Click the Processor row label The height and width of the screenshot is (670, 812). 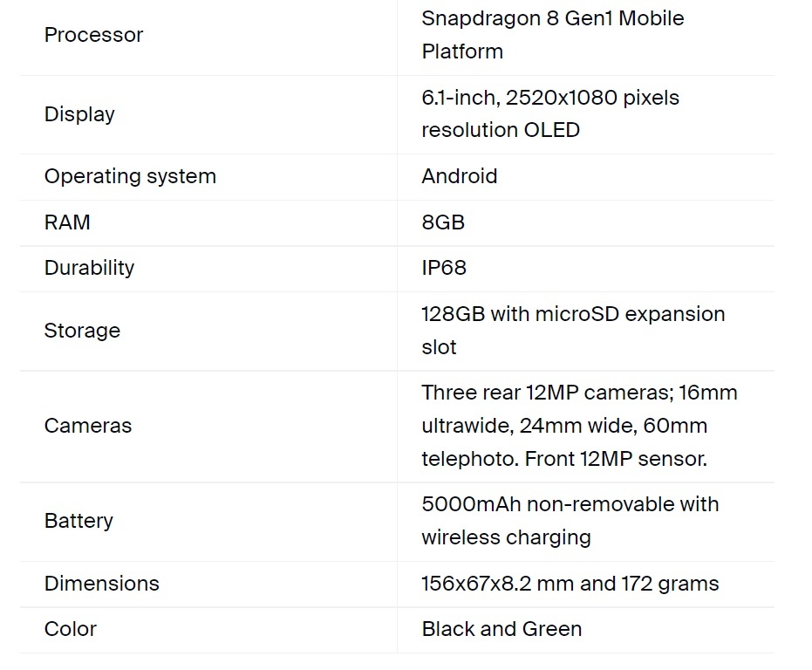[x=93, y=35]
